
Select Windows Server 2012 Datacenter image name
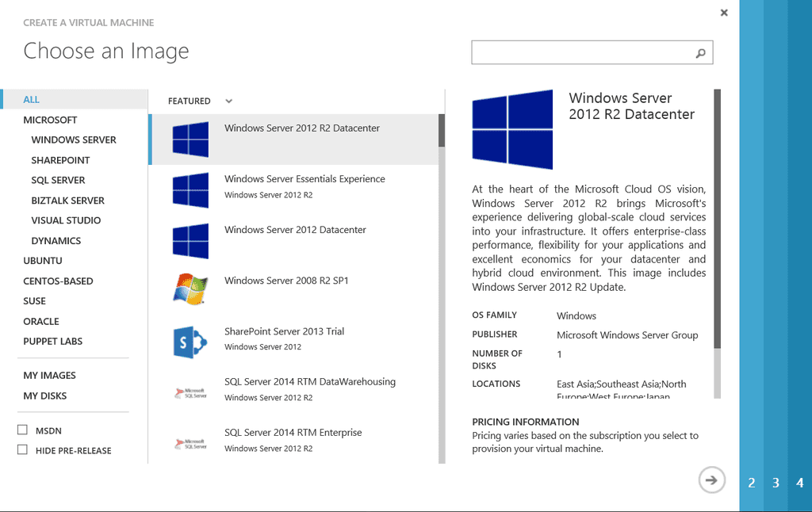[x=295, y=229]
